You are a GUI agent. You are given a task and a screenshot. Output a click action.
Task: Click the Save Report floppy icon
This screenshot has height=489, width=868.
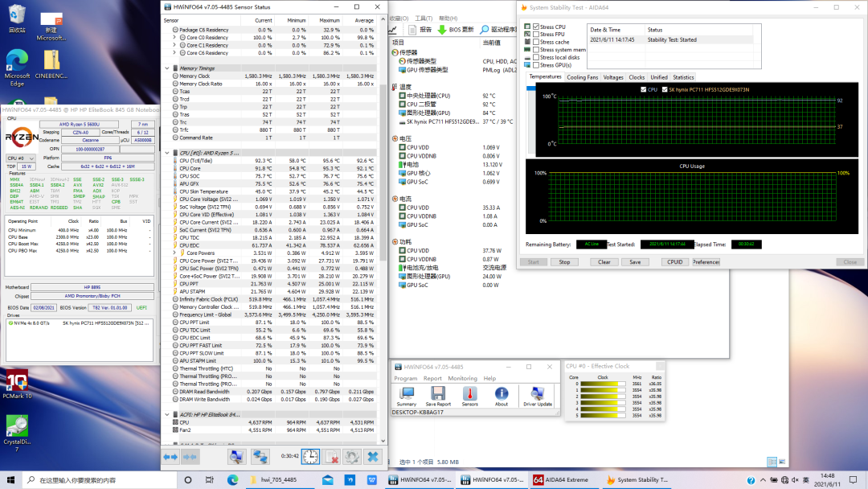click(x=438, y=394)
